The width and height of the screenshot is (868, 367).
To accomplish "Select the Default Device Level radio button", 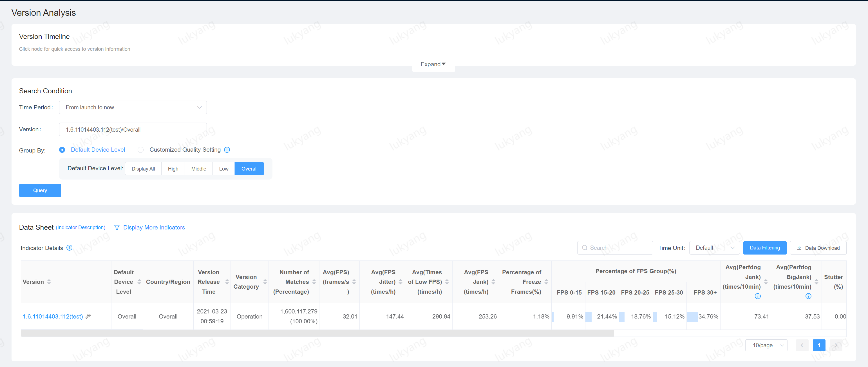I will coord(62,150).
